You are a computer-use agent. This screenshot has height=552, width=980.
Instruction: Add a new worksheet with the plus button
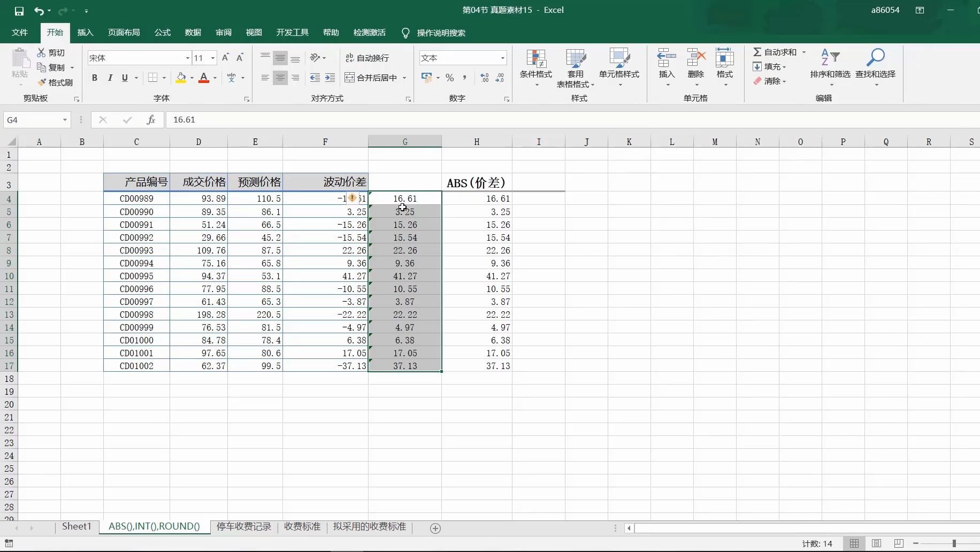click(x=435, y=528)
